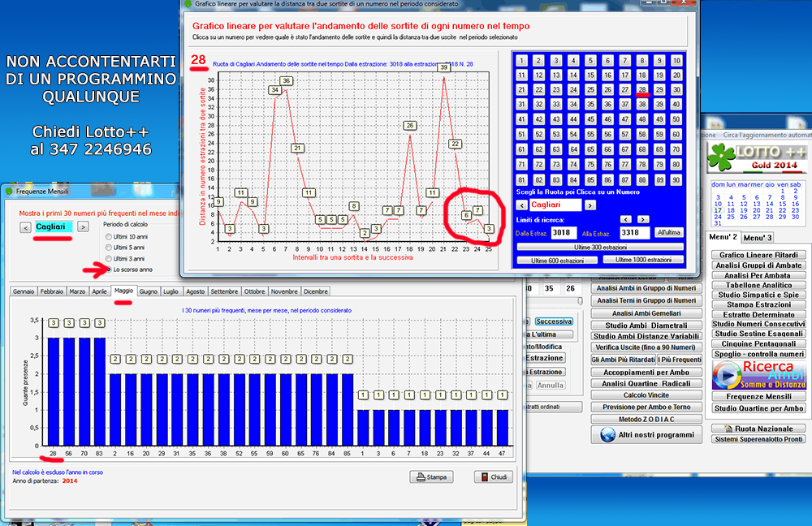Click the globe icon of Altri nostri programmi
This screenshot has width=812, height=526.
(x=607, y=434)
